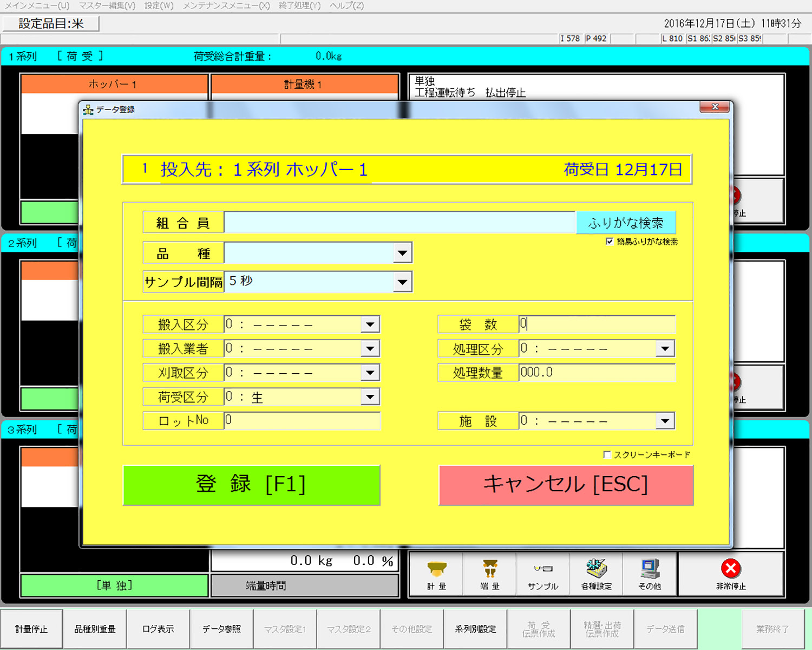Click the 計量機1 orange header
Screen dimensions: 812x650
(304, 84)
